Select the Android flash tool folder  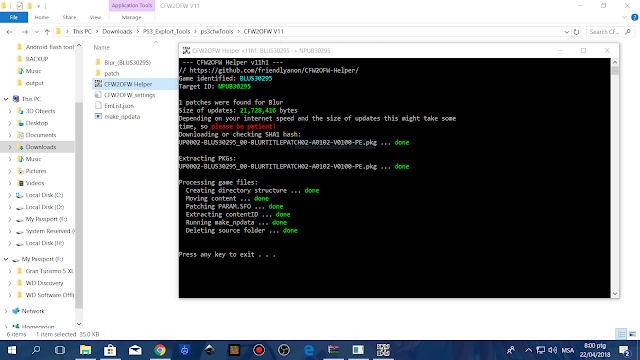pyautogui.click(x=45, y=47)
